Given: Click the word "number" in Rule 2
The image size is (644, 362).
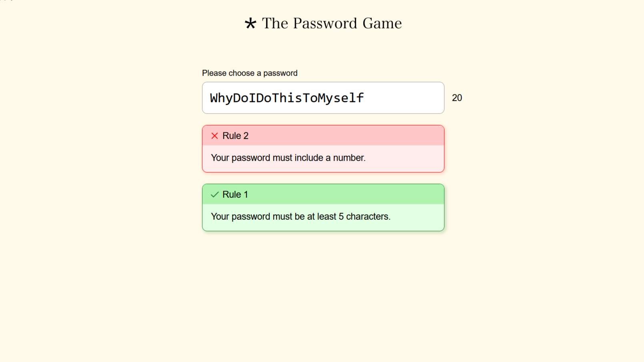Looking at the screenshot, I should pyautogui.click(x=348, y=158).
